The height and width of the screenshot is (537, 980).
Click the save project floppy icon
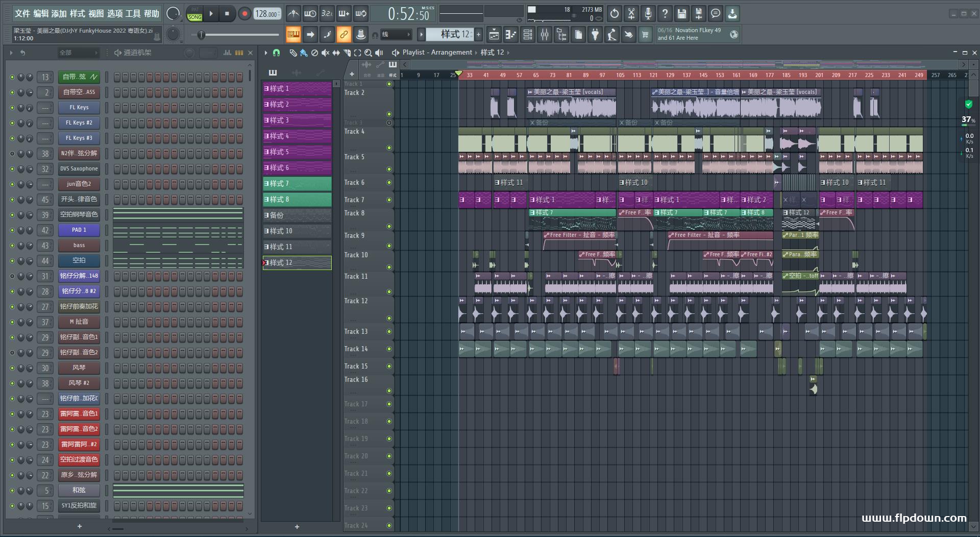coord(682,14)
